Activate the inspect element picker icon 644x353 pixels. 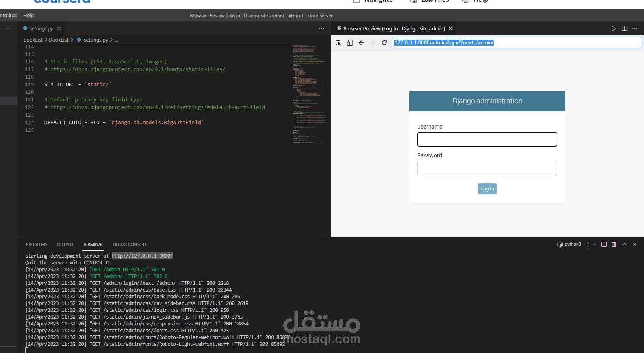pos(338,43)
